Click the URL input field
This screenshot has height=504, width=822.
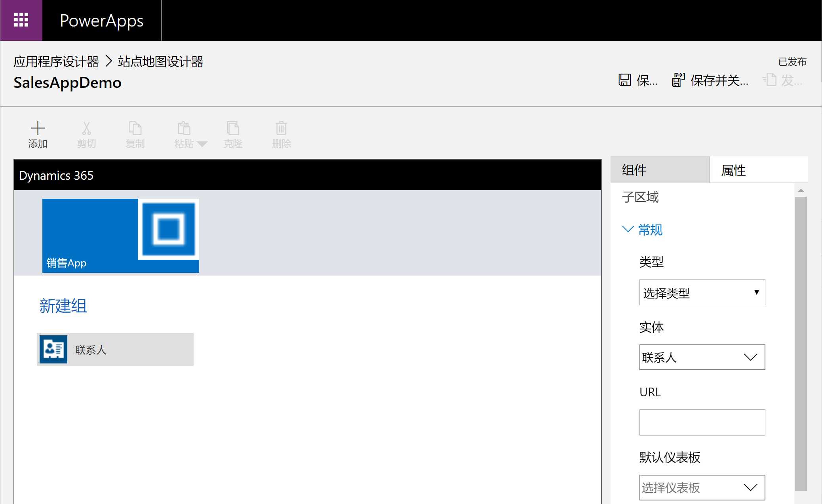[702, 422]
